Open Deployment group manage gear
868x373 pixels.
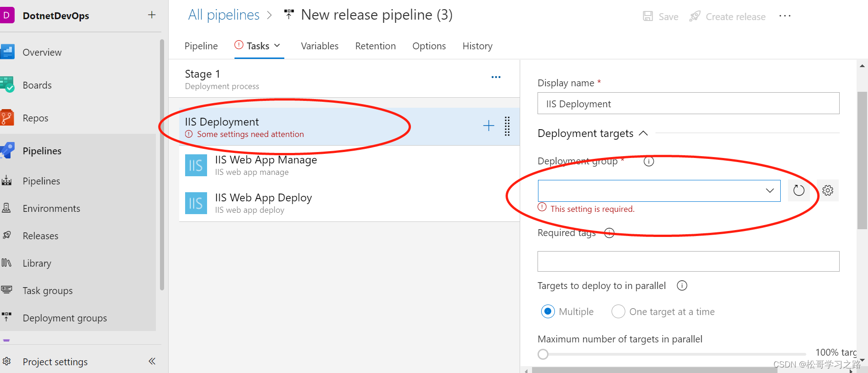click(x=828, y=190)
